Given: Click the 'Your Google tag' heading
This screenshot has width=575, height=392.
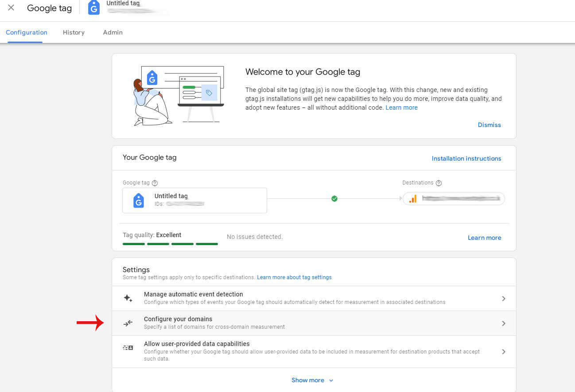Looking at the screenshot, I should (150, 158).
